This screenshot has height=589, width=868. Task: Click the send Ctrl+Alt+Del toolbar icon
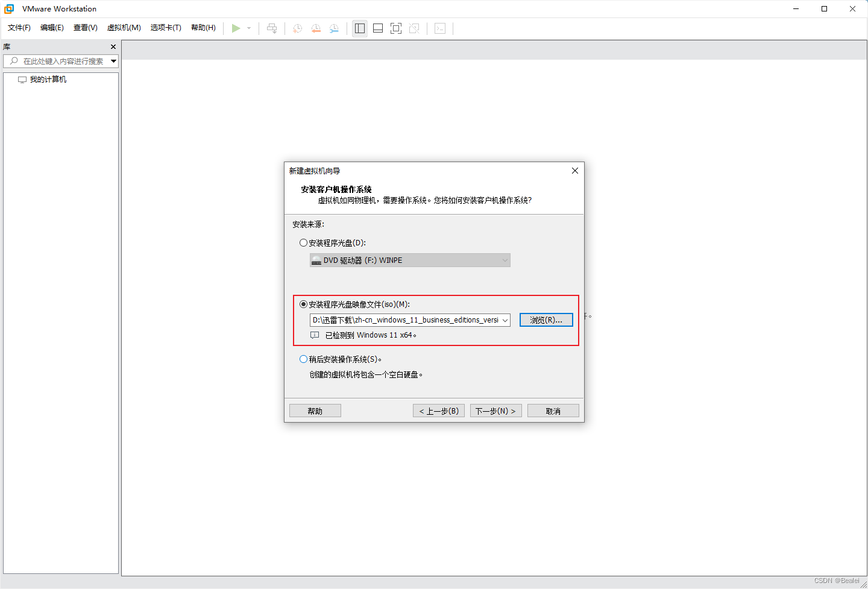click(x=272, y=28)
